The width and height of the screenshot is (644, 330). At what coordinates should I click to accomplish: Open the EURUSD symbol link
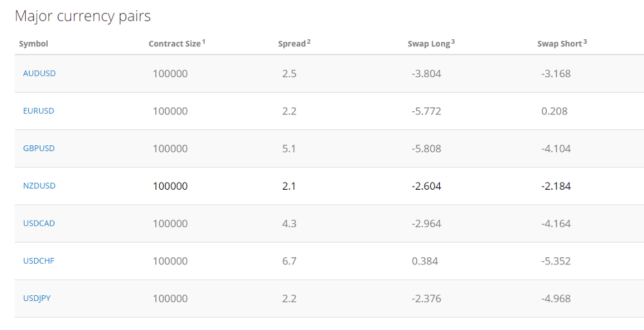click(x=39, y=111)
